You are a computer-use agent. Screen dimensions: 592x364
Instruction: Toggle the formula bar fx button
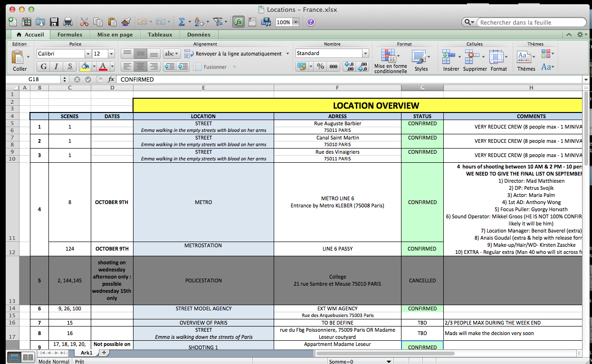point(239,22)
